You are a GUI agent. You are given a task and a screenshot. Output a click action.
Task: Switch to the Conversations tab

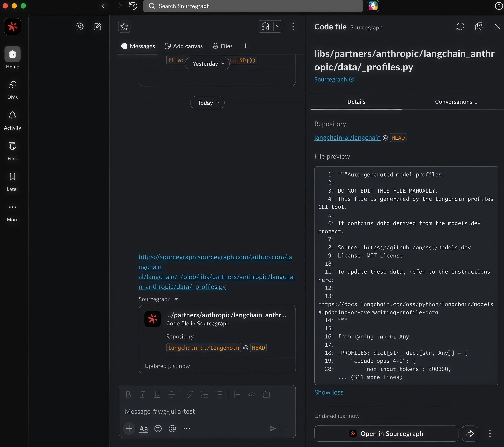tap(456, 102)
